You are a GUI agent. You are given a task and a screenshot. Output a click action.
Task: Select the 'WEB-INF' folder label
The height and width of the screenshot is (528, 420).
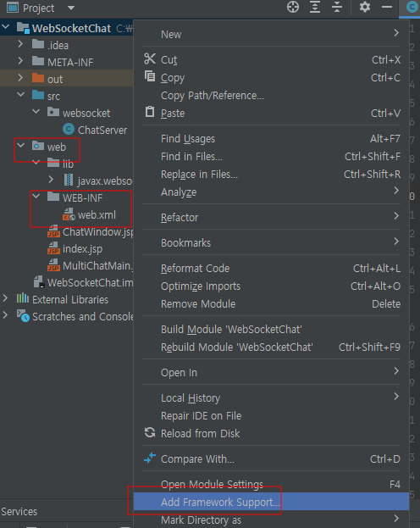[x=82, y=198]
